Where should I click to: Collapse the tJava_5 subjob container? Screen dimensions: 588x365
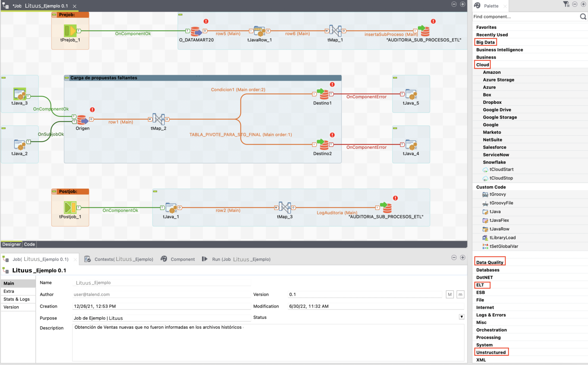click(395, 78)
